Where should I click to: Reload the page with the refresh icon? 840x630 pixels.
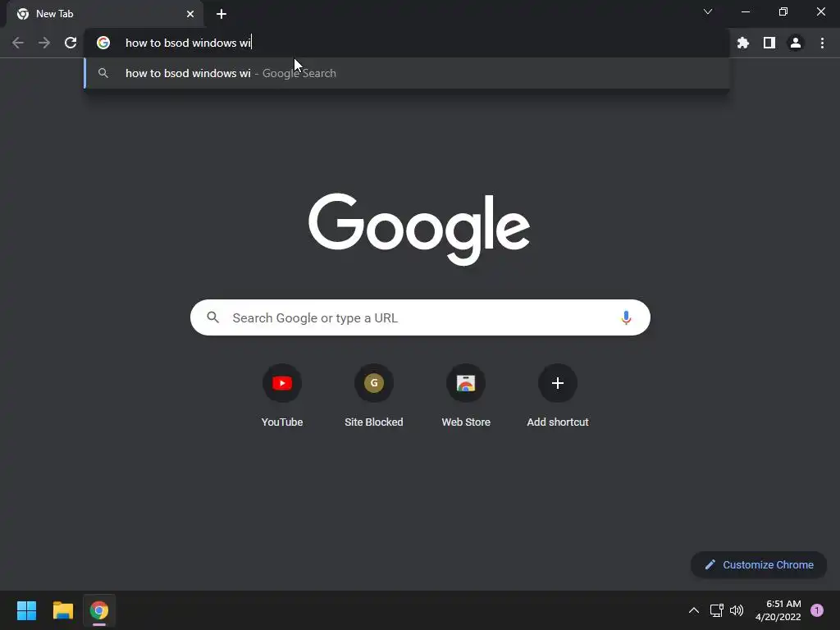click(71, 43)
